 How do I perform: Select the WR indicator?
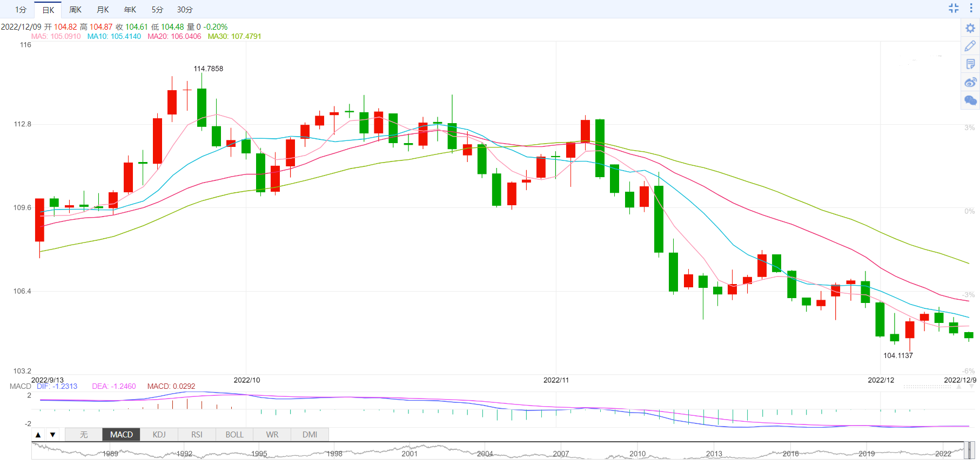pyautogui.click(x=272, y=435)
